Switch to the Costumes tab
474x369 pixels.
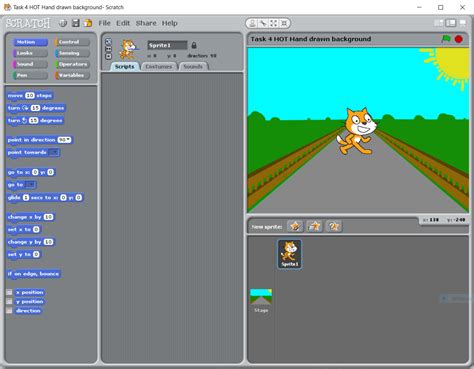click(159, 66)
